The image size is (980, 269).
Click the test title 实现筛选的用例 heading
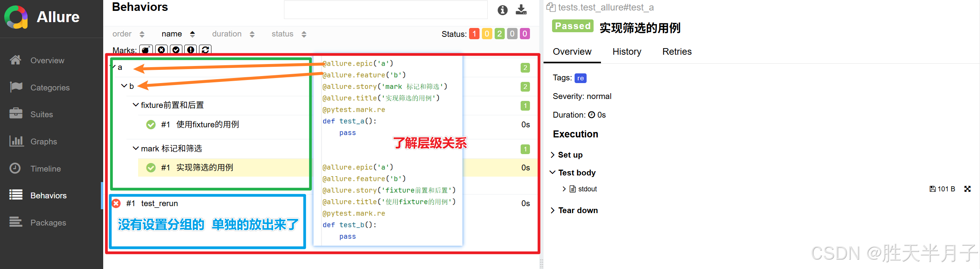point(640,28)
